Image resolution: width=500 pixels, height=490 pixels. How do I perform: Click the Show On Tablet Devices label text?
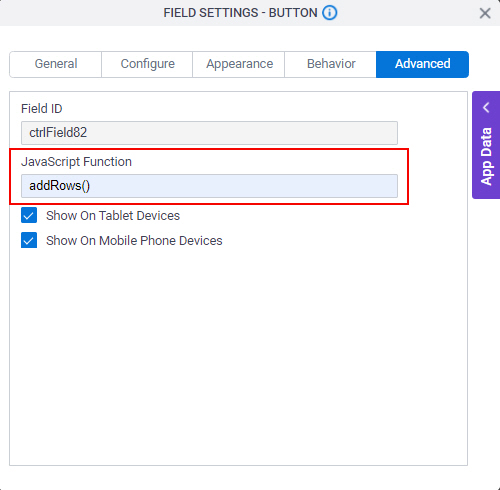tap(113, 216)
